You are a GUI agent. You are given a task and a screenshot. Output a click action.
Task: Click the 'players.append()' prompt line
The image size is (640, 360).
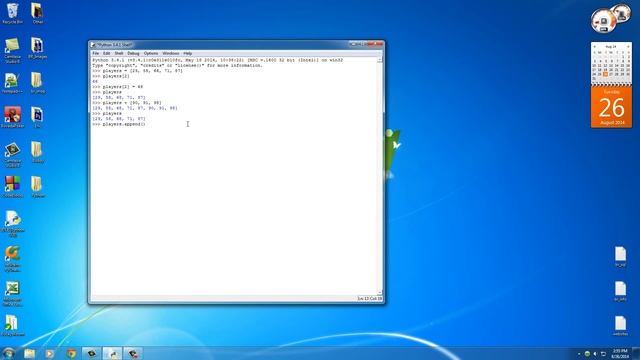pyautogui.click(x=119, y=124)
